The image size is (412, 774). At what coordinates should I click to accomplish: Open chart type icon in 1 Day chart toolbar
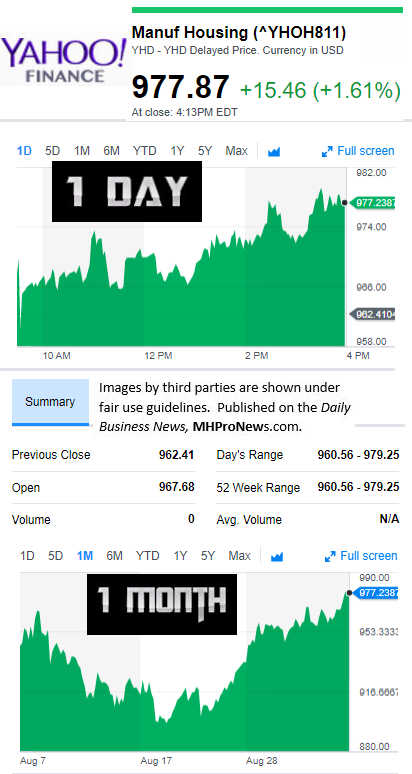pos(274,152)
